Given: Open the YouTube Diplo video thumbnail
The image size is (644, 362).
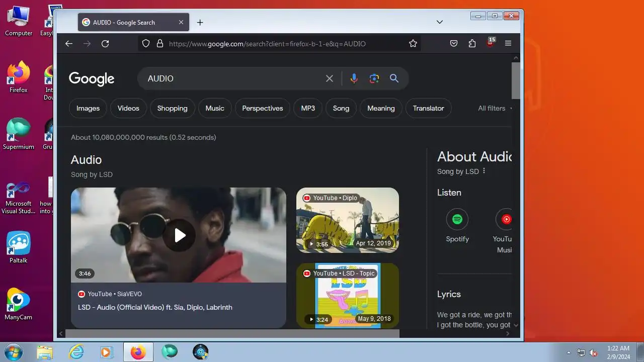Looking at the screenshot, I should pos(348,220).
